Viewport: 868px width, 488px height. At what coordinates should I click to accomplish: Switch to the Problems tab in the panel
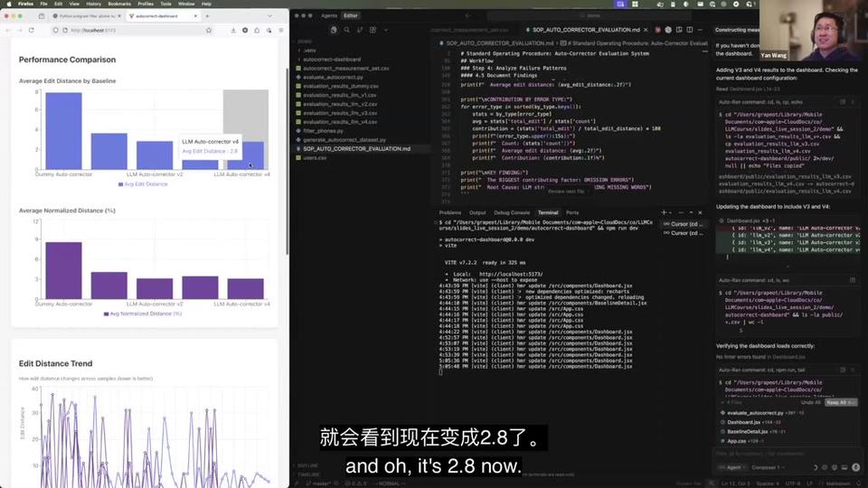(x=450, y=212)
